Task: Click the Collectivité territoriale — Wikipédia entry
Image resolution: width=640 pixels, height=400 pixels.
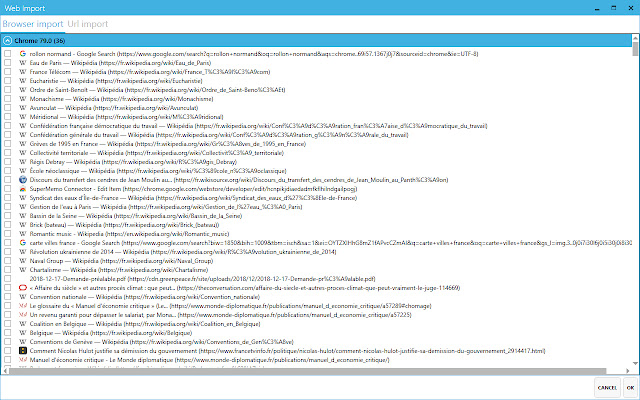Action: point(157,153)
